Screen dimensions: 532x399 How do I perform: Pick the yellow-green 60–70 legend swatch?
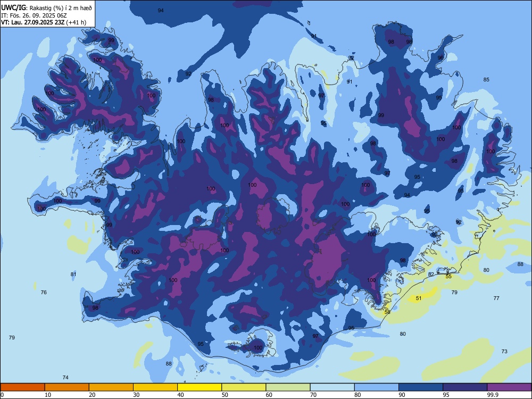pos(288,387)
